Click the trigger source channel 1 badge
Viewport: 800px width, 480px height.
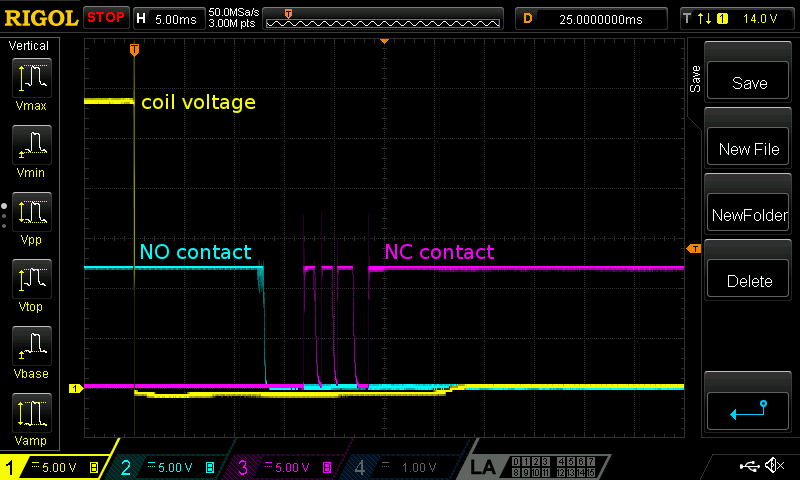click(722, 19)
